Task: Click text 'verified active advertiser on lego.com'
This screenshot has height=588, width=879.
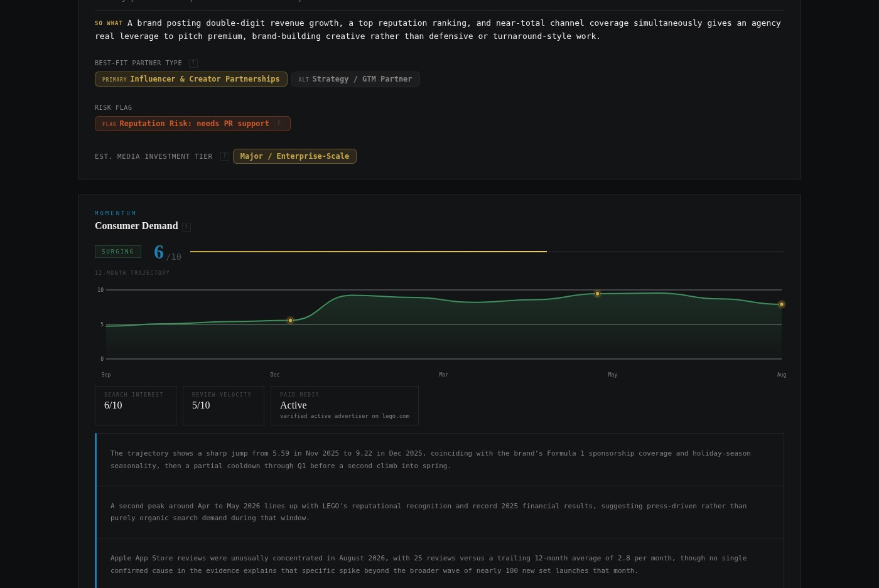Action: coord(345,416)
